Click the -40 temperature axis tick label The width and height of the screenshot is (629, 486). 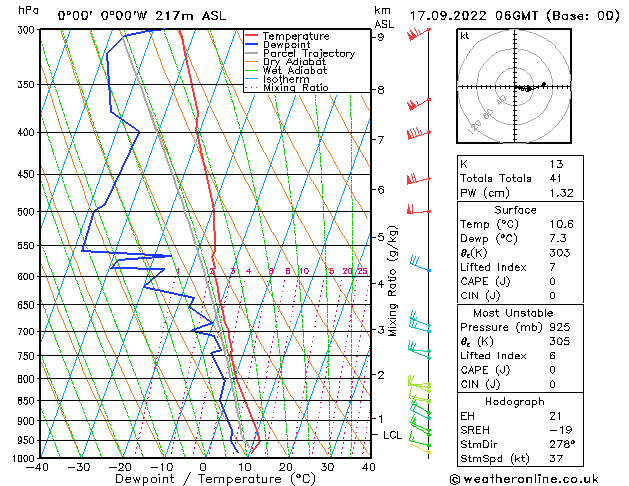pos(37,467)
